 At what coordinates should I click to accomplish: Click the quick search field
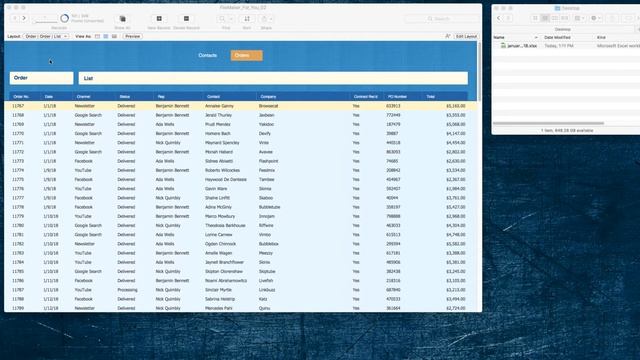[x=442, y=19]
